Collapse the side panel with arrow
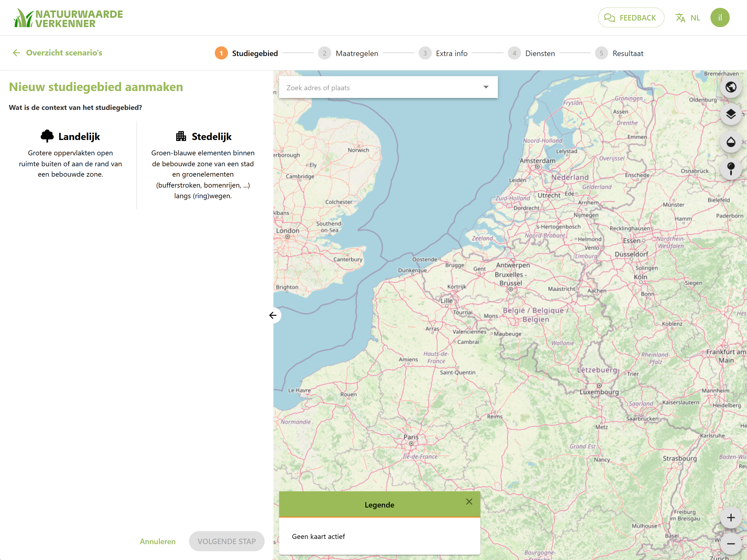 pos(273,316)
